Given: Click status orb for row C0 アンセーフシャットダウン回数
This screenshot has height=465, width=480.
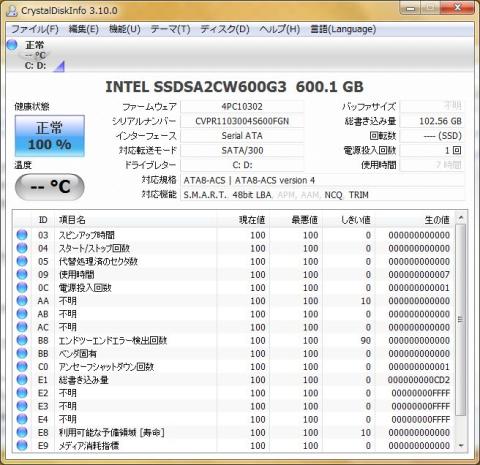Looking at the screenshot, I should (22, 366).
